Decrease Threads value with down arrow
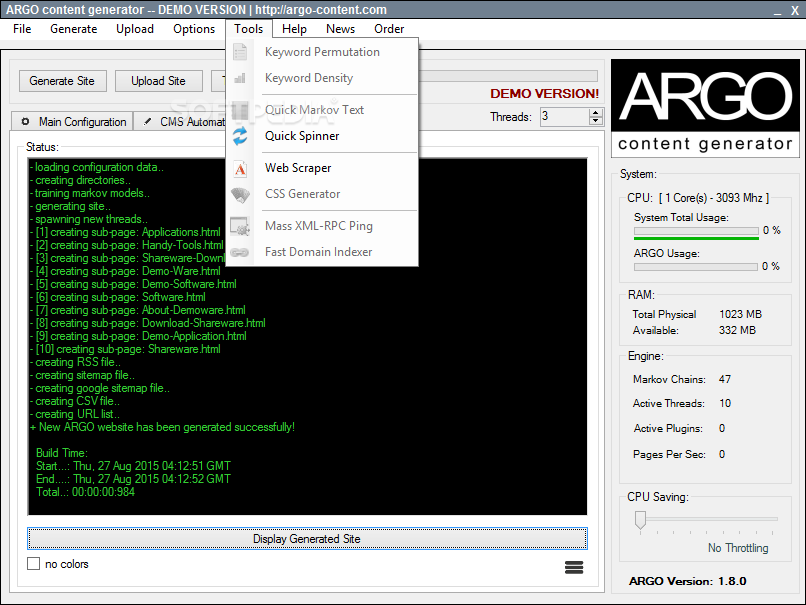 (x=595, y=121)
